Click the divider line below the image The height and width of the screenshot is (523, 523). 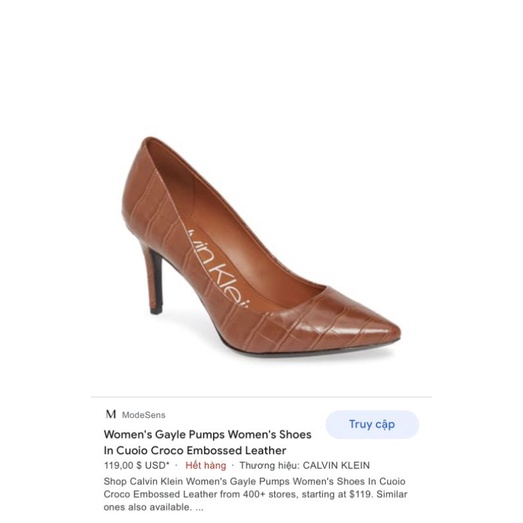[x=261, y=397]
